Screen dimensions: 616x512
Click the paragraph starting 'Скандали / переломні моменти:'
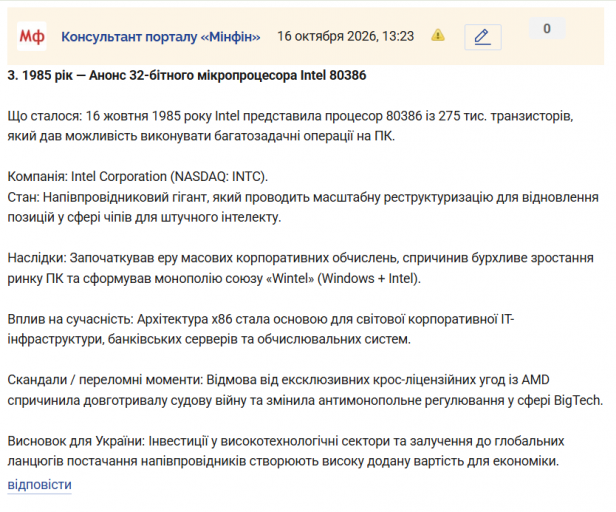click(x=305, y=390)
